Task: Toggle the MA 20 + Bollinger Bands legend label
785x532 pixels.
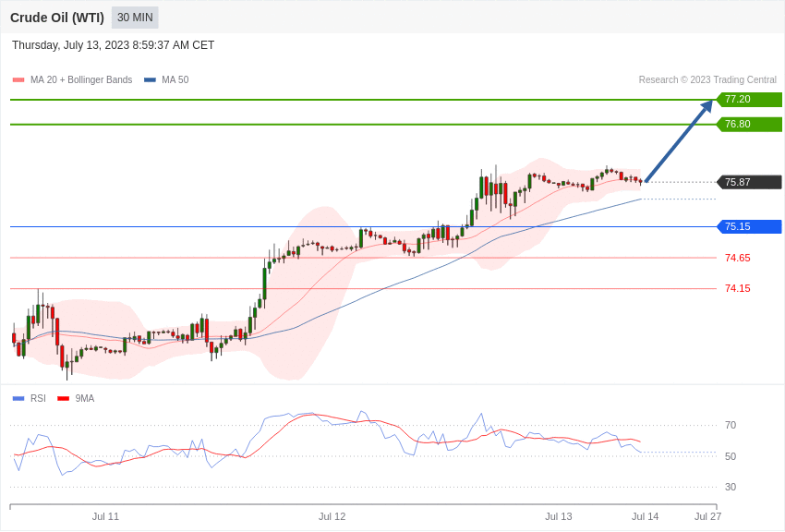Action: tap(81, 79)
